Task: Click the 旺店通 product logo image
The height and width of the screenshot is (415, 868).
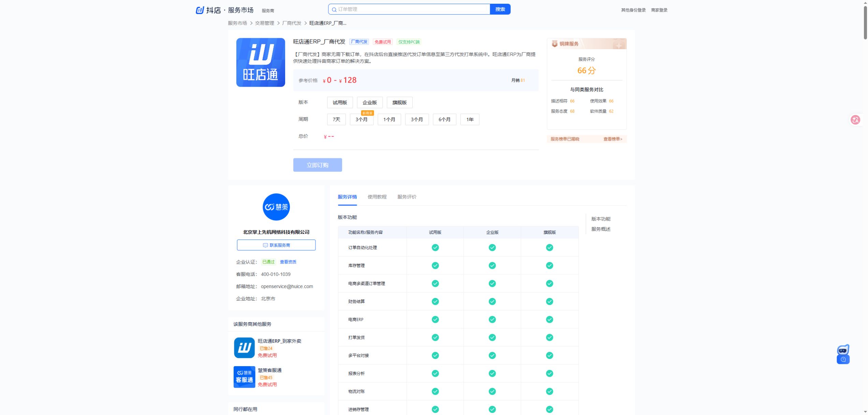Action: point(261,62)
